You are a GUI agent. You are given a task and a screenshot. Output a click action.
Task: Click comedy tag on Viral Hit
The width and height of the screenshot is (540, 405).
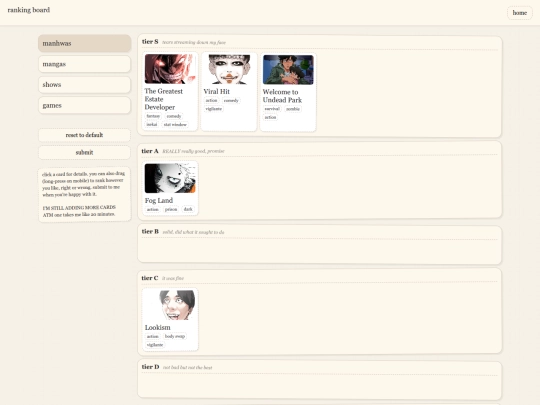point(231,100)
